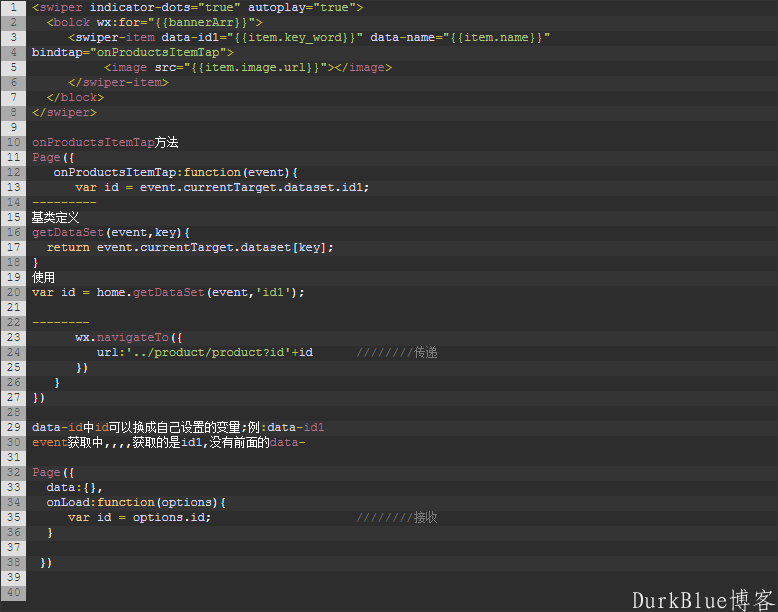The height and width of the screenshot is (612, 778).
Task: Click the url '../product/product?id' string
Action: [209, 352]
